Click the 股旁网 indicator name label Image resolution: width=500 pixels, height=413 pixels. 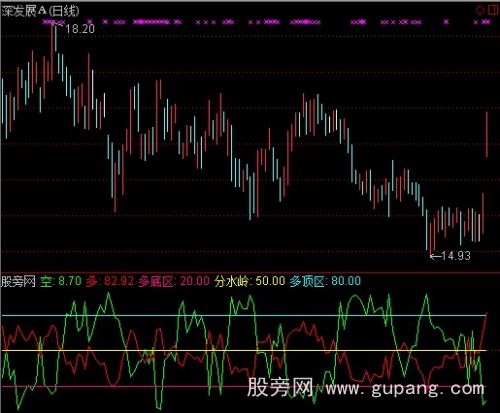point(18,281)
